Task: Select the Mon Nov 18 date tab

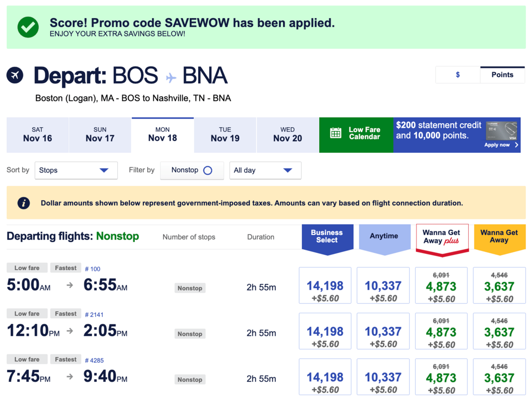Action: [163, 135]
